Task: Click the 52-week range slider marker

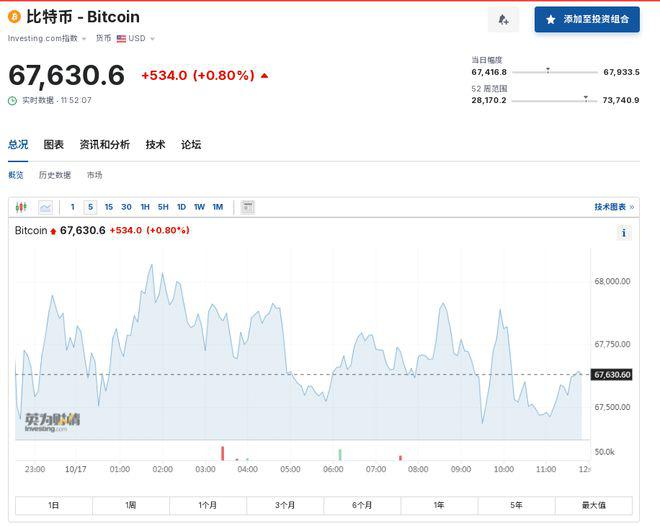Action: (585, 98)
